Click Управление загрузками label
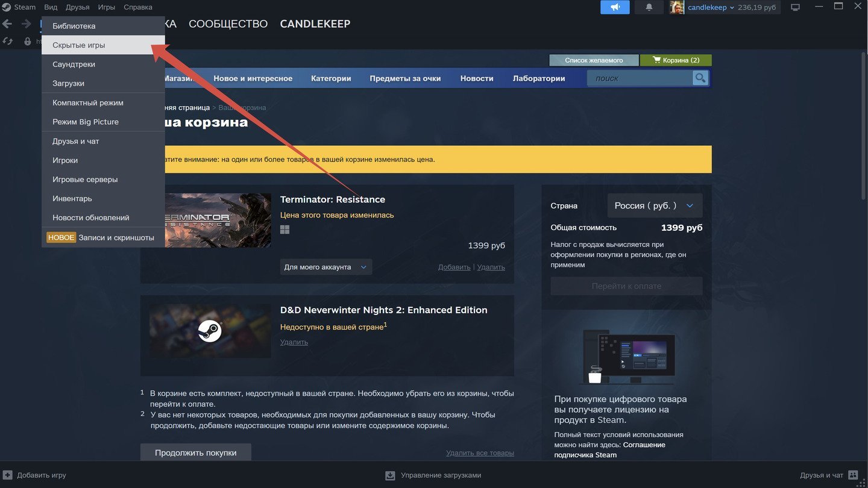 [441, 475]
